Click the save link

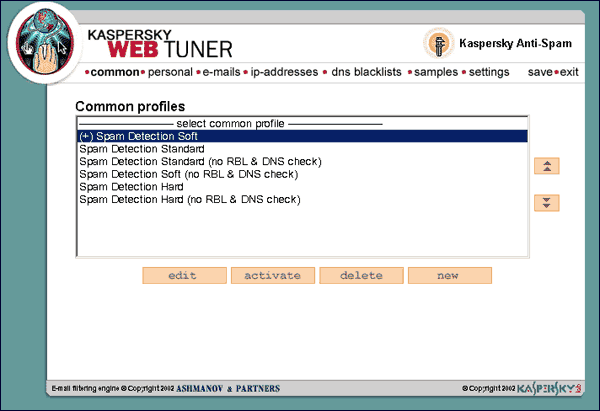(x=540, y=72)
